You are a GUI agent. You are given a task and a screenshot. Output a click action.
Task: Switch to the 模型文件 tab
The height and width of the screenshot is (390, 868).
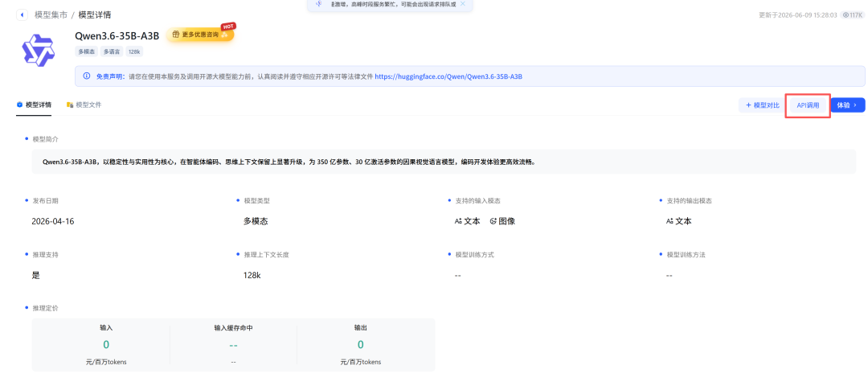84,105
